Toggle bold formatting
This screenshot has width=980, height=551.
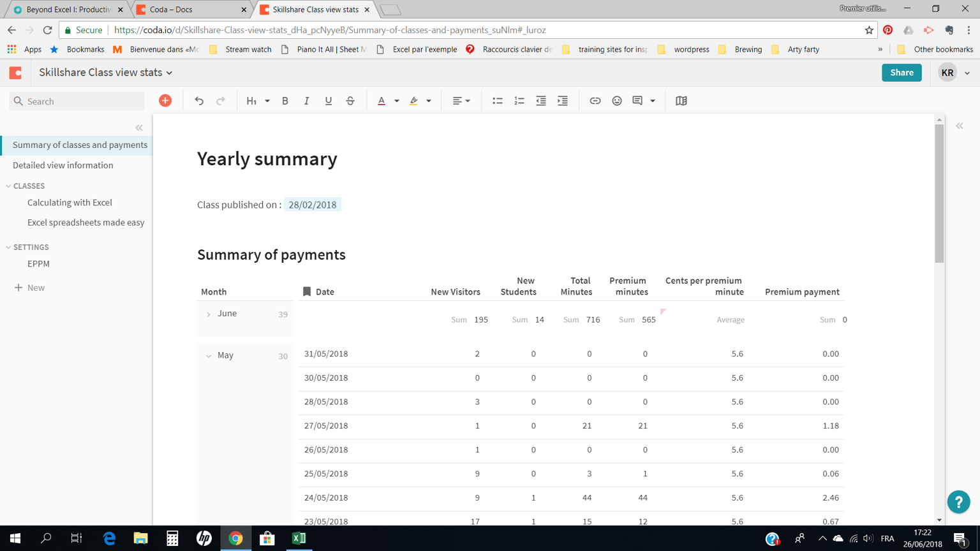[285, 101]
